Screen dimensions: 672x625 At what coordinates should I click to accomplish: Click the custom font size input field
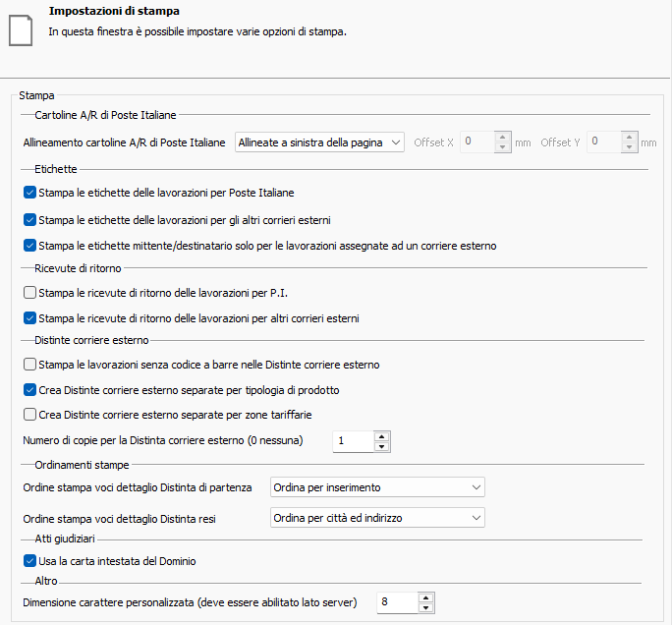[396, 601]
